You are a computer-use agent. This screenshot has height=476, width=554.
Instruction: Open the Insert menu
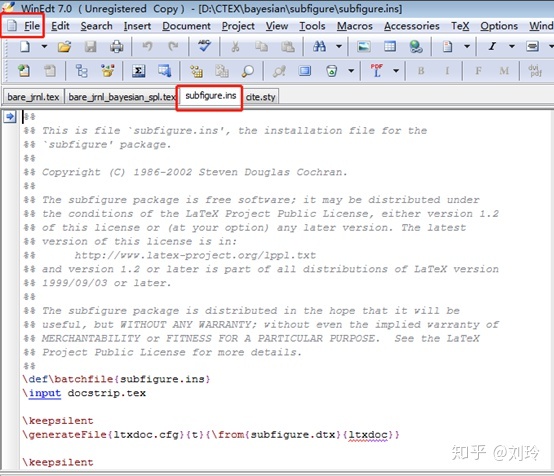point(137,26)
